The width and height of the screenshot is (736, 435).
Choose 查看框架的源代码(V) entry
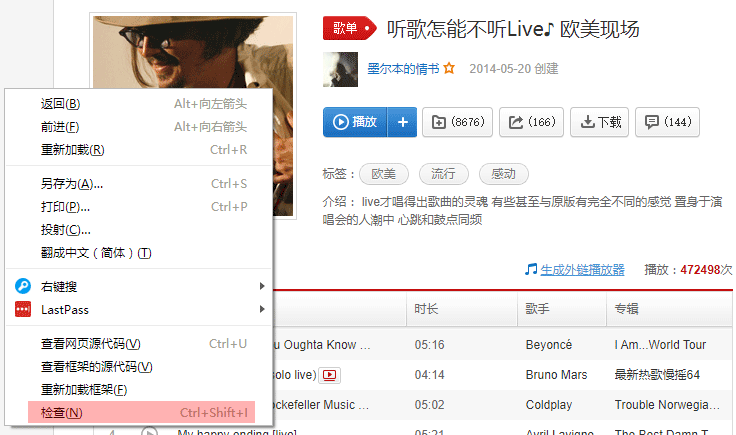click(139, 367)
